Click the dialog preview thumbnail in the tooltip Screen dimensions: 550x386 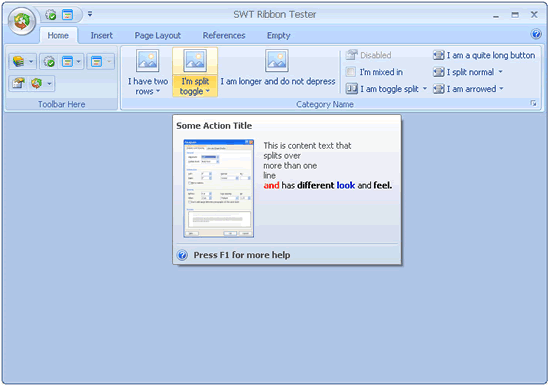pos(219,188)
